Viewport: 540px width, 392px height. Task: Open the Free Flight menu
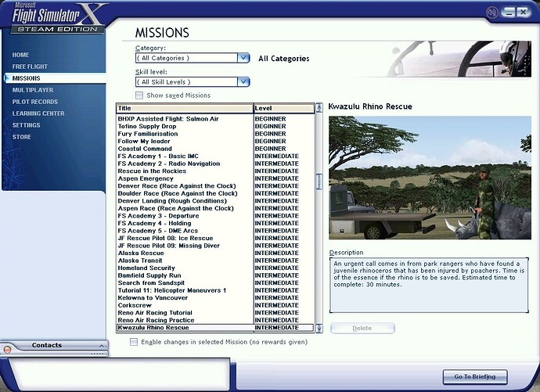(x=31, y=67)
